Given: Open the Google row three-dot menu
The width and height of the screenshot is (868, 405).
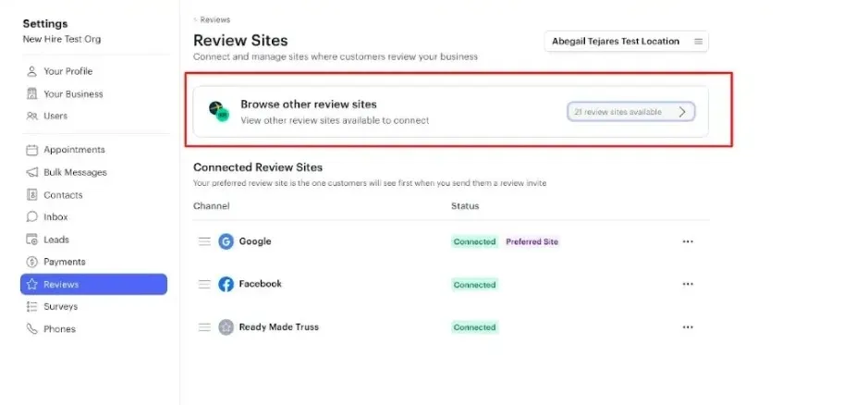Looking at the screenshot, I should pos(688,241).
